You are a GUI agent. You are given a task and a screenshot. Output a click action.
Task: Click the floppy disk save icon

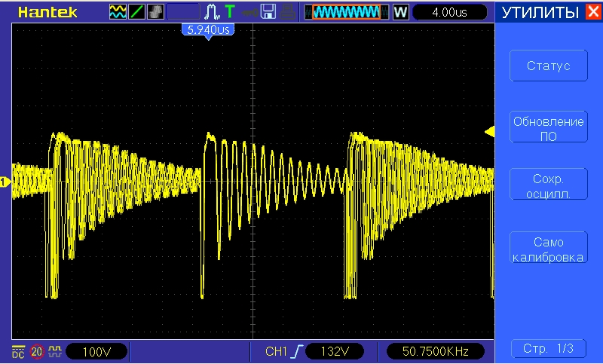(x=268, y=12)
